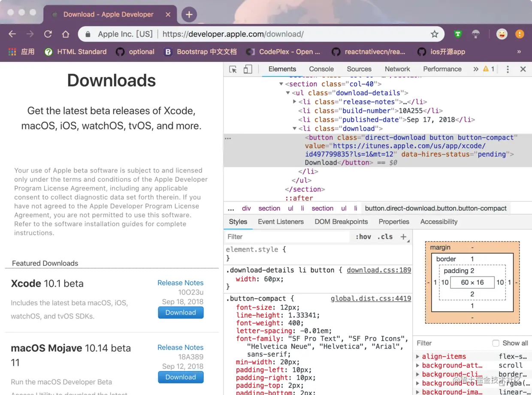The image size is (532, 395).
Task: Open the Properties sidebar tab
Action: [394, 222]
